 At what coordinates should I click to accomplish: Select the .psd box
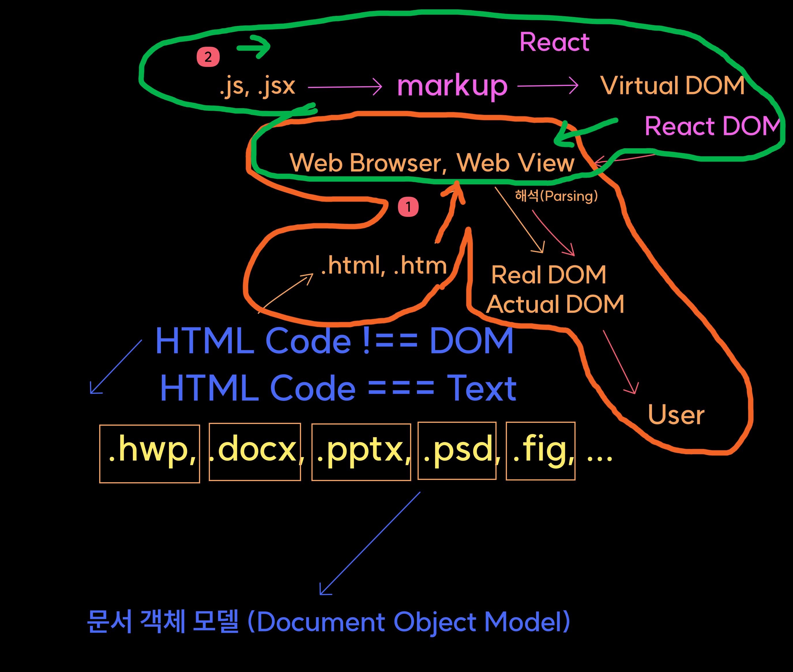click(x=457, y=451)
